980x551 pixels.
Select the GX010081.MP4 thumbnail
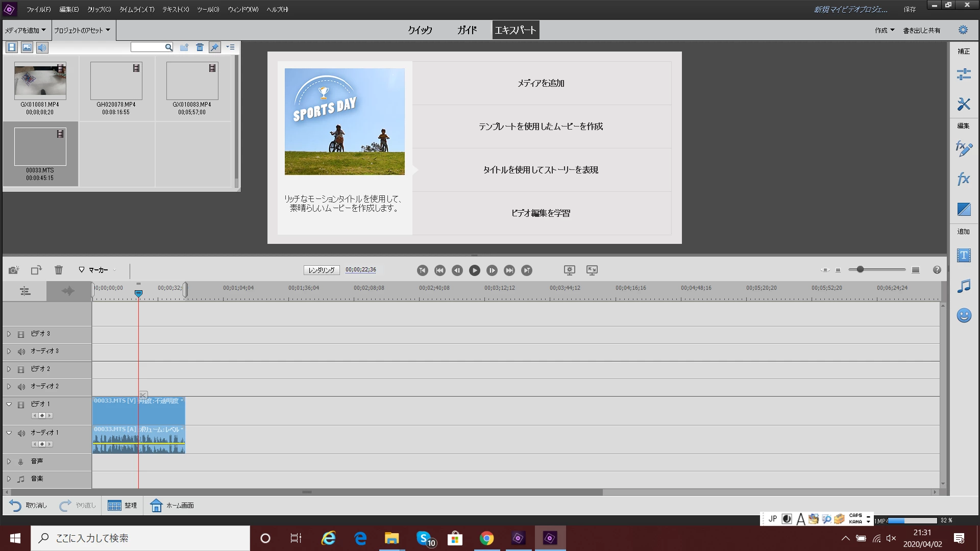tap(40, 82)
